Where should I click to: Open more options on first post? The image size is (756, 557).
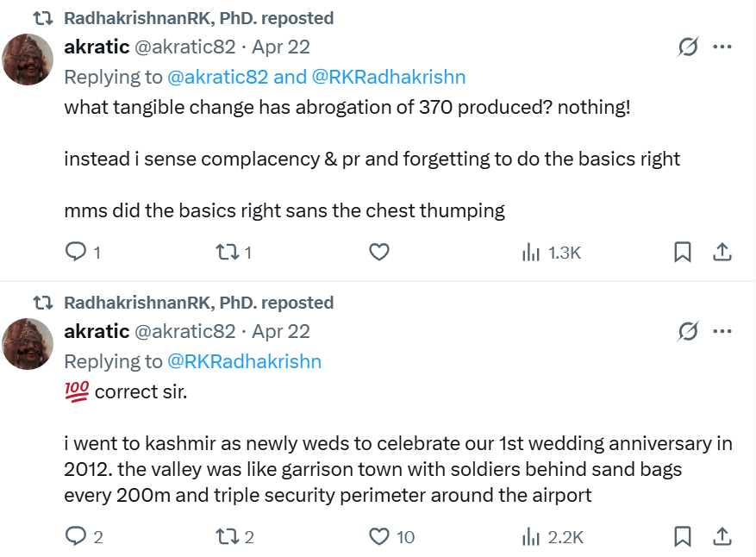(722, 47)
